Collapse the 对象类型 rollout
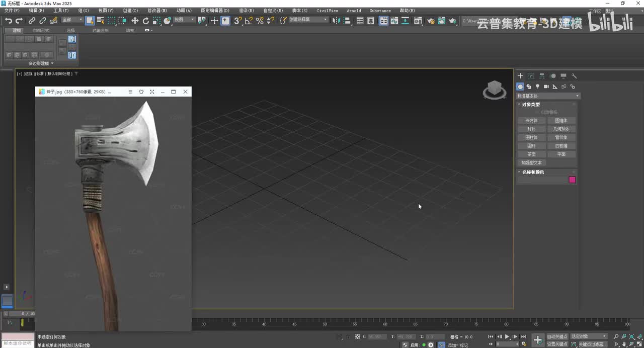The image size is (644, 348). [x=531, y=105]
